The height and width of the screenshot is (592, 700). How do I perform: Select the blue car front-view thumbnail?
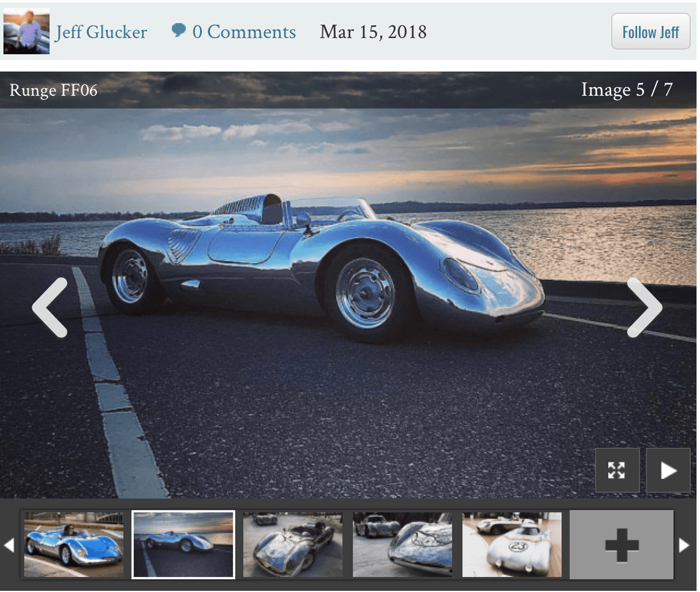pyautogui.click(x=73, y=544)
